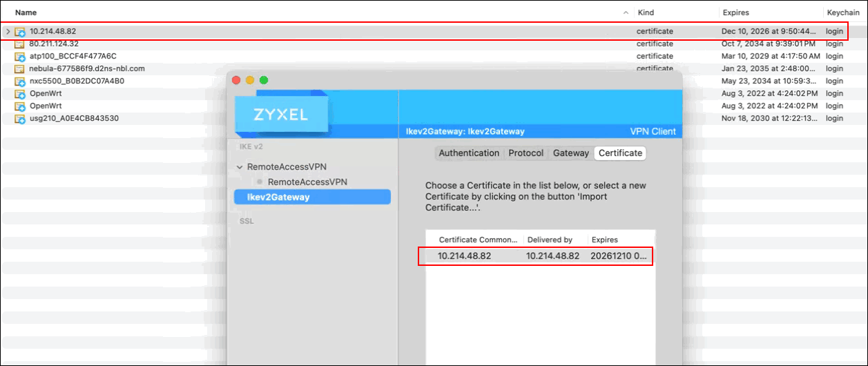Select the nebula-677586f9.d2ns-nbl.com row
This screenshot has width=868, height=366.
pyautogui.click(x=434, y=68)
